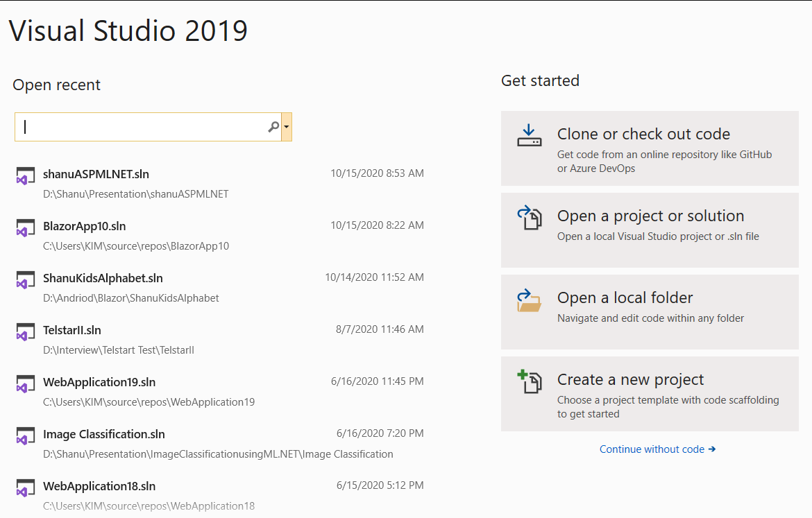This screenshot has height=518, width=812.
Task: Click the solution icon beside WebApplication18.sln
Action: tap(26, 488)
